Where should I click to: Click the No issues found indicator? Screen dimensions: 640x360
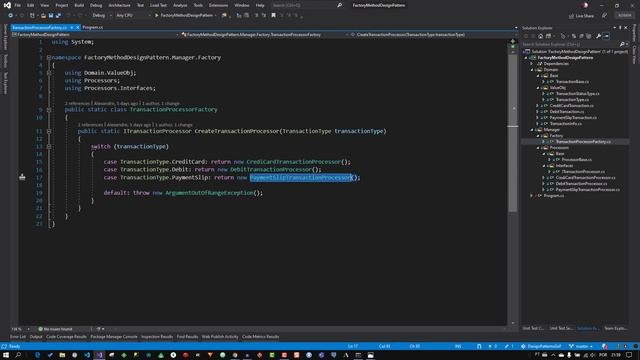point(56,329)
